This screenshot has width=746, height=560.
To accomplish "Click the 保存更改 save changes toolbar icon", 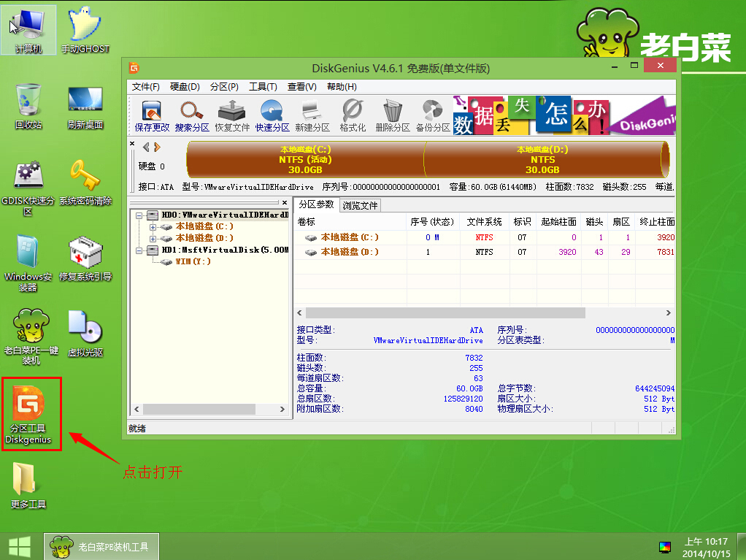I will (152, 115).
